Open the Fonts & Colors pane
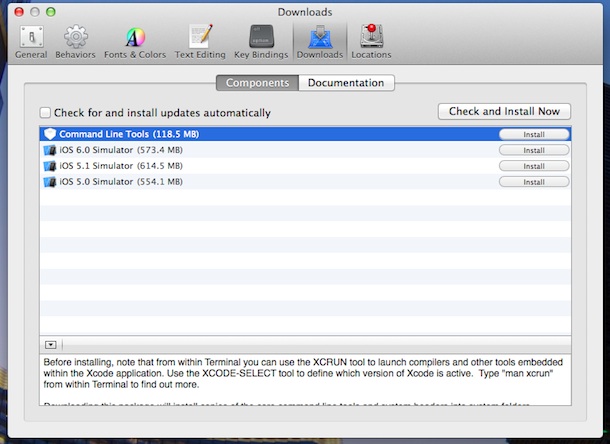Viewport: 610px width, 444px height. click(135, 42)
